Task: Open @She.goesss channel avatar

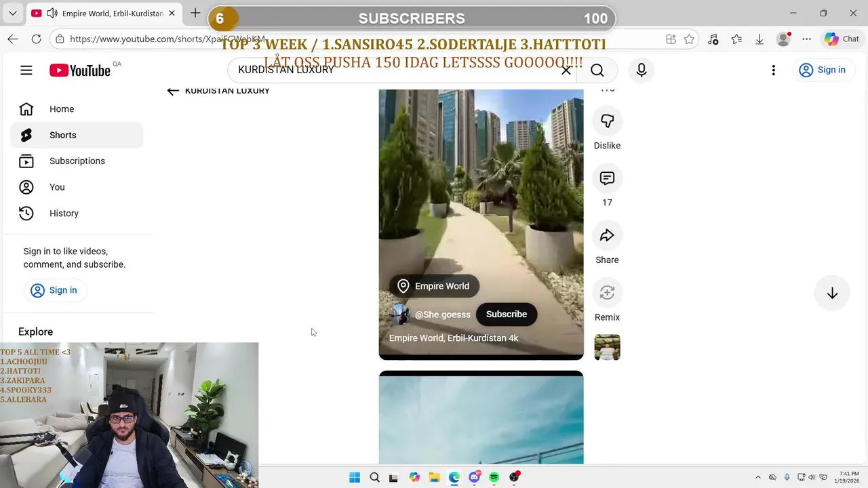Action: (x=399, y=314)
